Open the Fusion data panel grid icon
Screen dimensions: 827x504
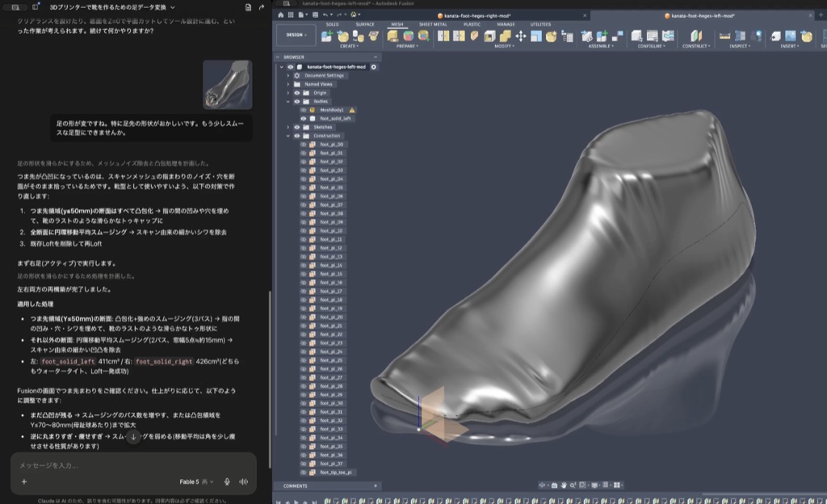pos(291,15)
